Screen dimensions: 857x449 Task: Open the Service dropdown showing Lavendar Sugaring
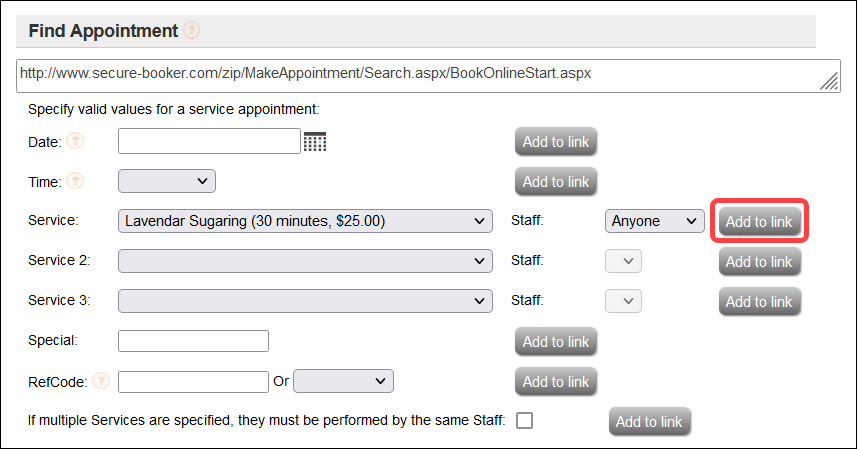point(305,221)
